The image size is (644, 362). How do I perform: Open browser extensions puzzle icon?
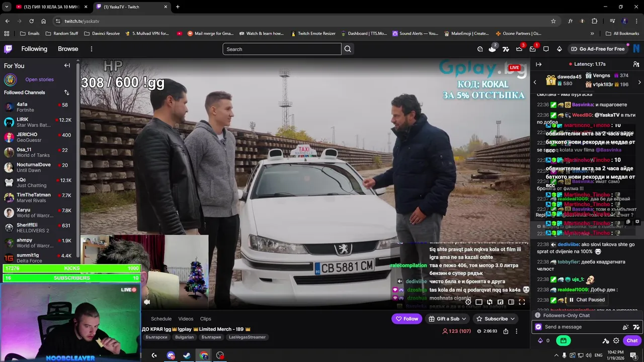[594, 21]
